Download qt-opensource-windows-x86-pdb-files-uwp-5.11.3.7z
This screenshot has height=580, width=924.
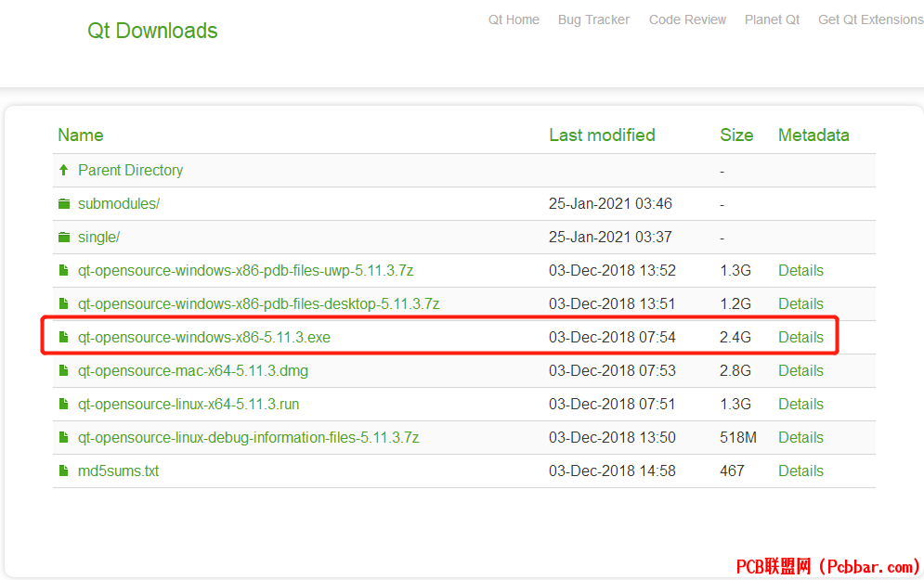pyautogui.click(x=246, y=270)
